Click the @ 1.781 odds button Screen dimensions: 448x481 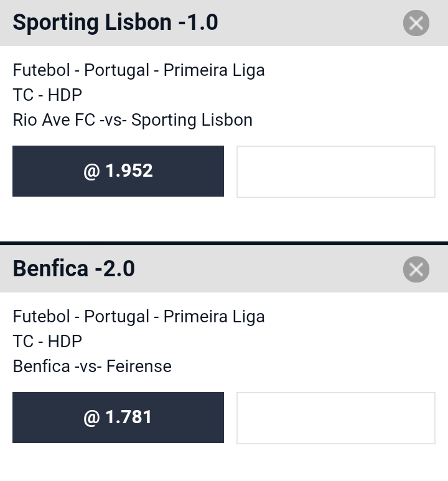pos(118,417)
